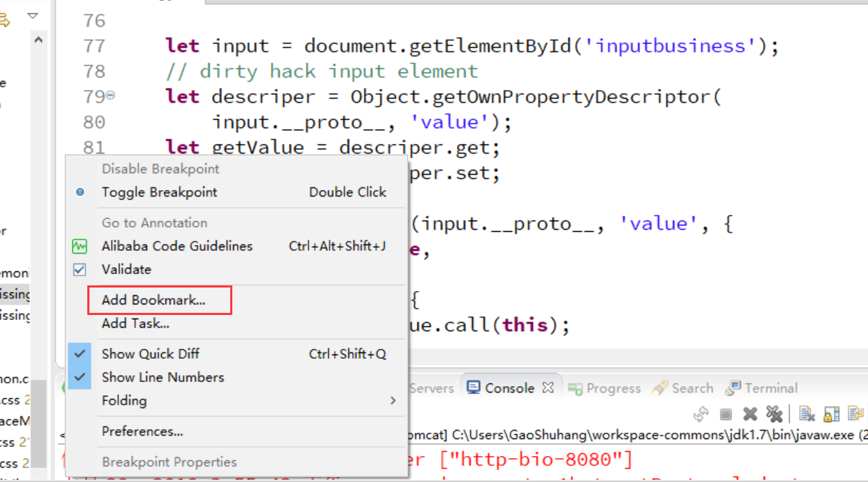Click the Alibaba Code Guidelines green icon

tap(80, 247)
